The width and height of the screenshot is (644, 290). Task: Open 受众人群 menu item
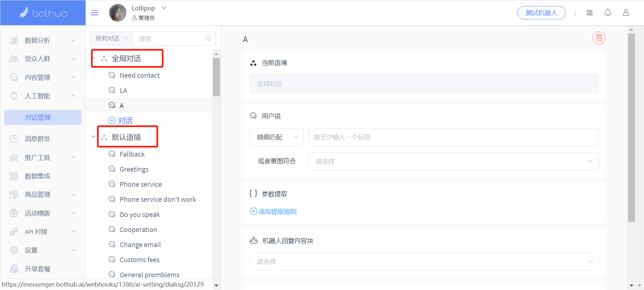[43, 59]
